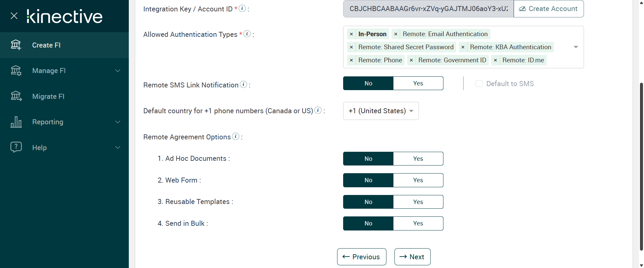Click info icon next to Allowed Authentication Types
Viewport: 644px width, 268px height.
click(247, 34)
